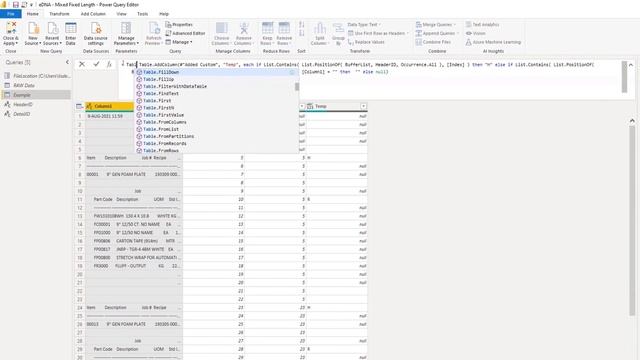Open Text Analytics
This screenshot has height=360, width=640.
pos(482,24)
